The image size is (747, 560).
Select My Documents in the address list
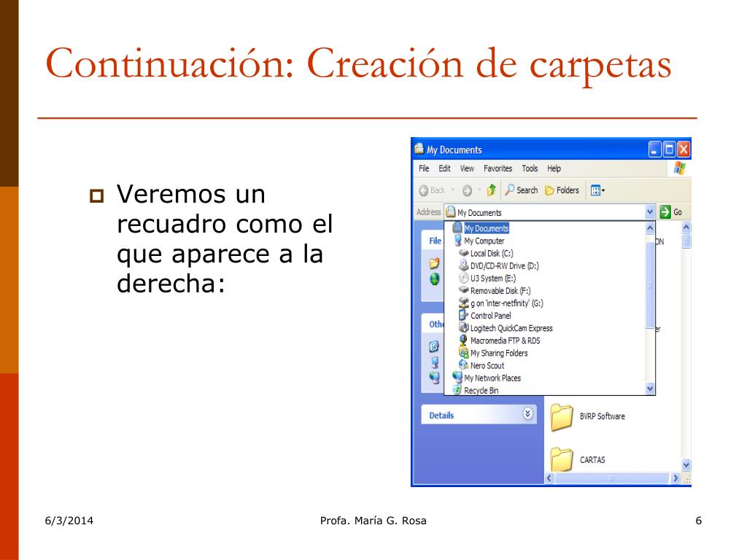tap(487, 228)
